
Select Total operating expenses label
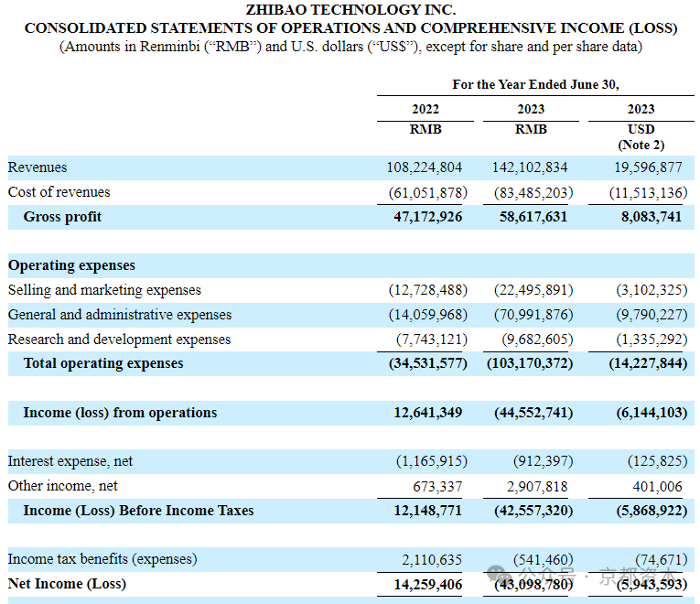click(x=103, y=363)
